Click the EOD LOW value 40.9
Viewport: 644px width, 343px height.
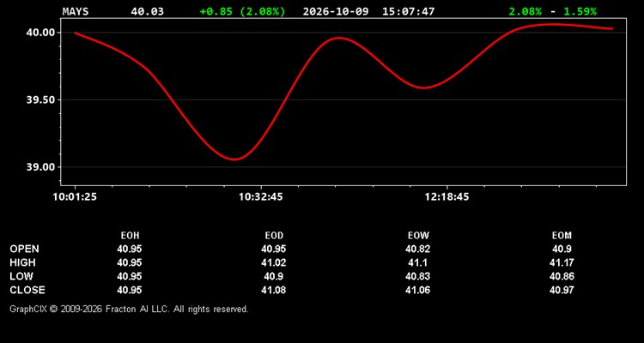(274, 276)
